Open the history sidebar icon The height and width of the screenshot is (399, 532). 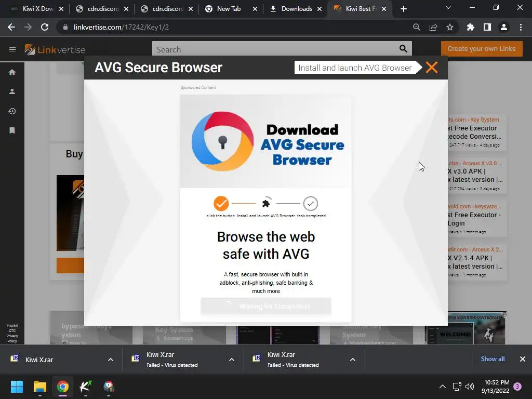pos(12,111)
